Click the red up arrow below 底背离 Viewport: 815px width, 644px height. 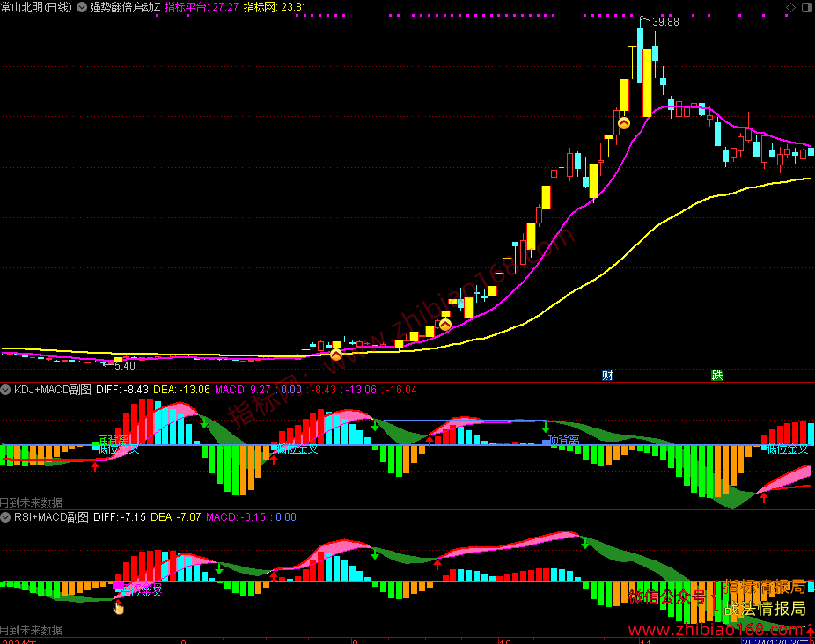(x=95, y=466)
